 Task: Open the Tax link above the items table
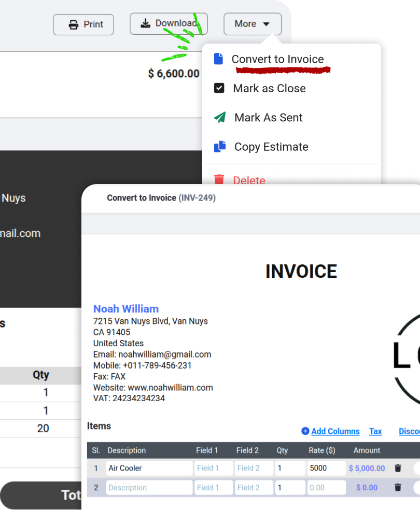(375, 431)
